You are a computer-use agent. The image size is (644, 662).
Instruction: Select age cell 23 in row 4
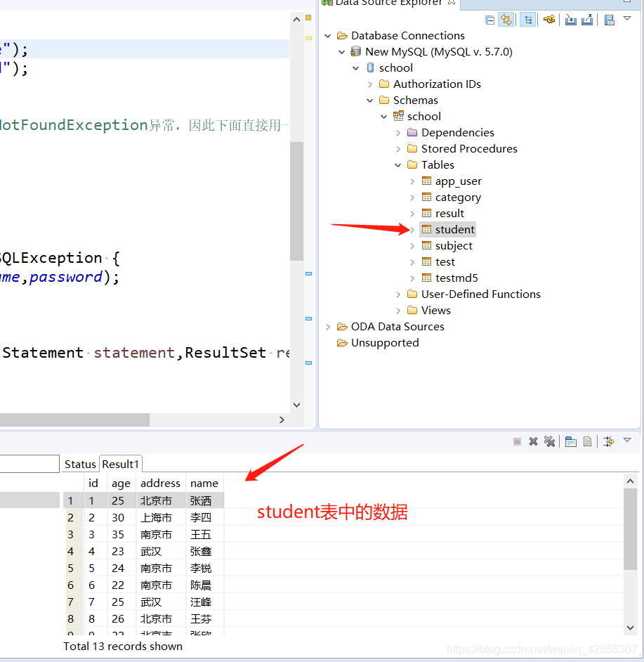click(x=121, y=552)
